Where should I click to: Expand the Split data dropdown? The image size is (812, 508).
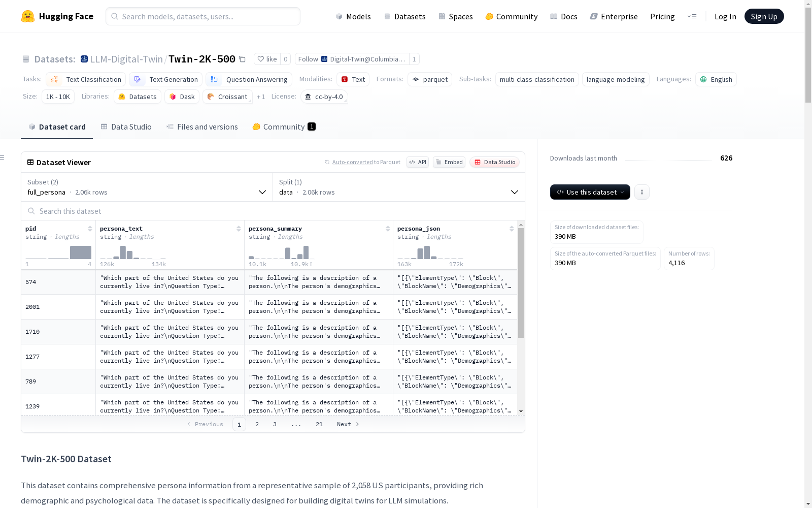399,187
